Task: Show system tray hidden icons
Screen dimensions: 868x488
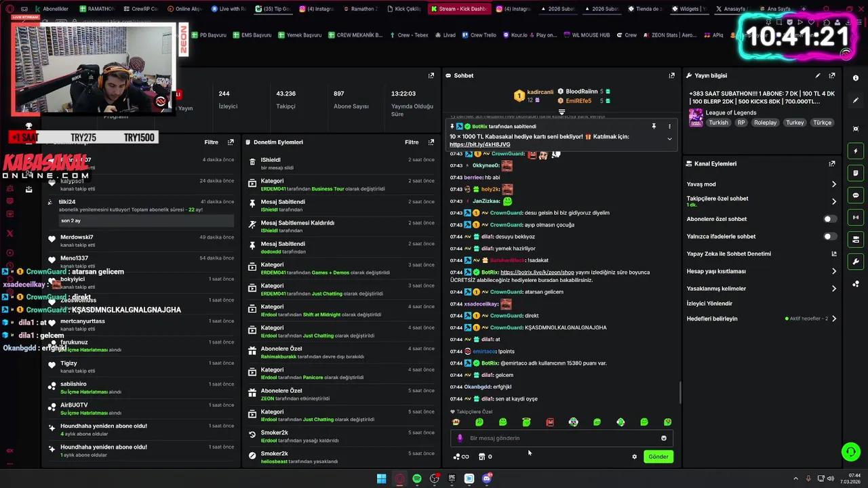Action: [x=796, y=479]
